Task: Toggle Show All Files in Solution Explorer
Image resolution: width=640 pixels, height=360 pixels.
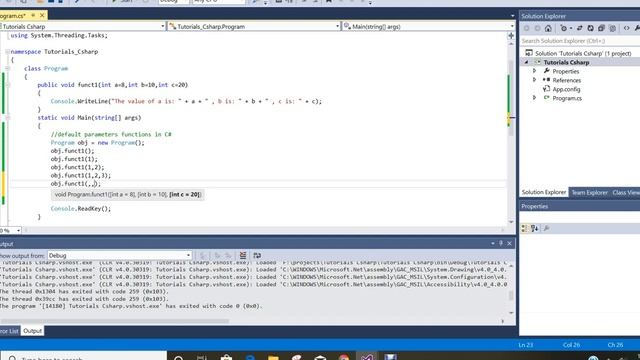Action: pos(613,28)
